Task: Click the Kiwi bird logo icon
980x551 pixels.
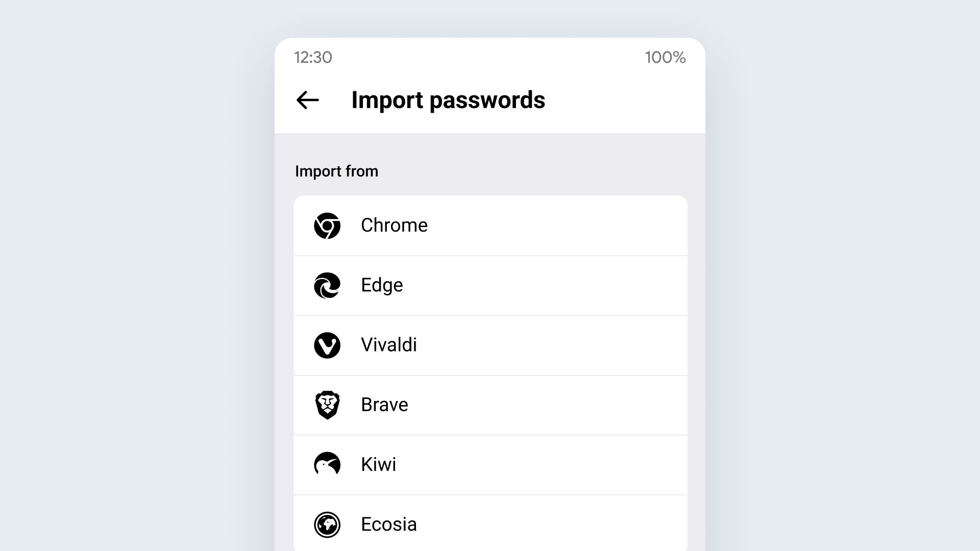Action: point(327,464)
